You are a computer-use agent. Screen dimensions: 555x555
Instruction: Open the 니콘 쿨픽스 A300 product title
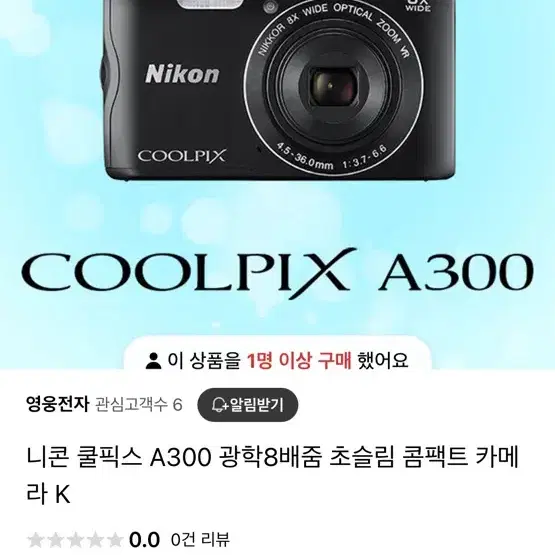click(273, 475)
